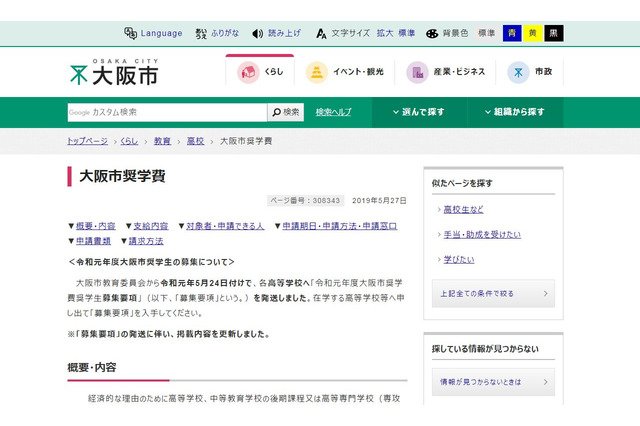Click the Language globe icon
640x426 pixels.
click(x=130, y=33)
